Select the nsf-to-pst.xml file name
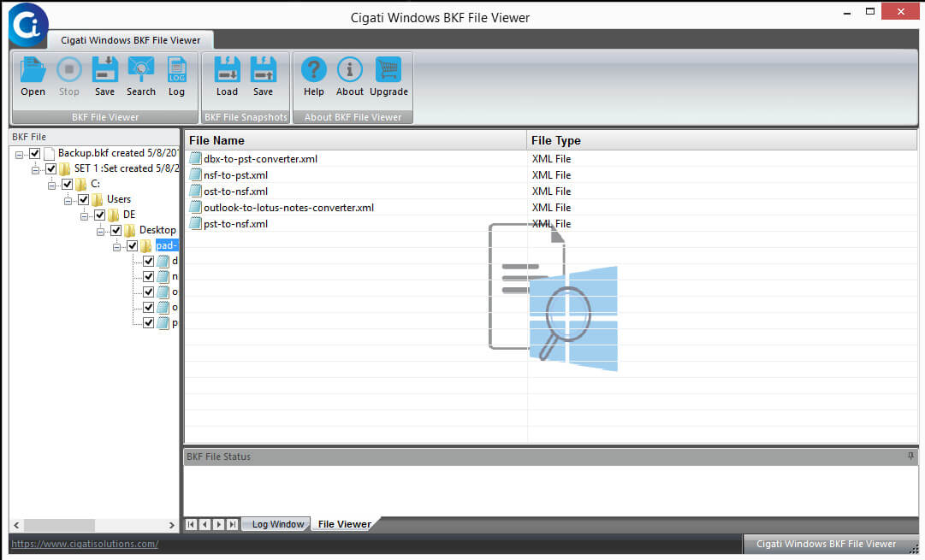Image resolution: width=925 pixels, height=560 pixels. tap(236, 175)
